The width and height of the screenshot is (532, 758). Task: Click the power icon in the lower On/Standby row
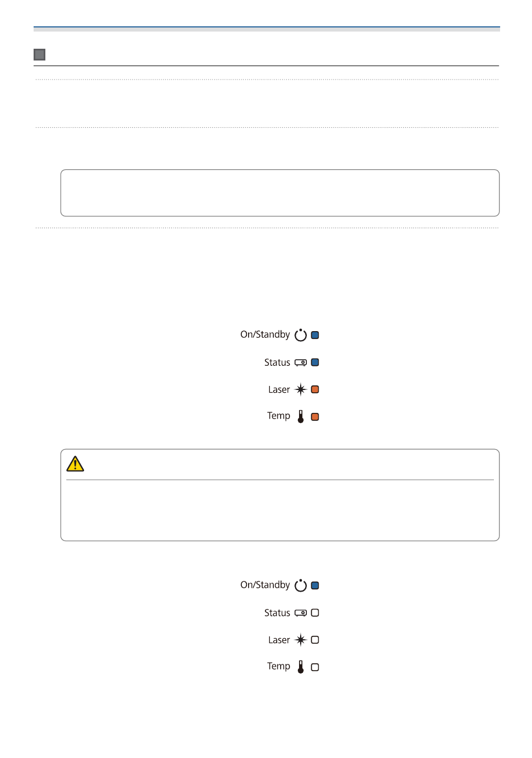click(301, 585)
